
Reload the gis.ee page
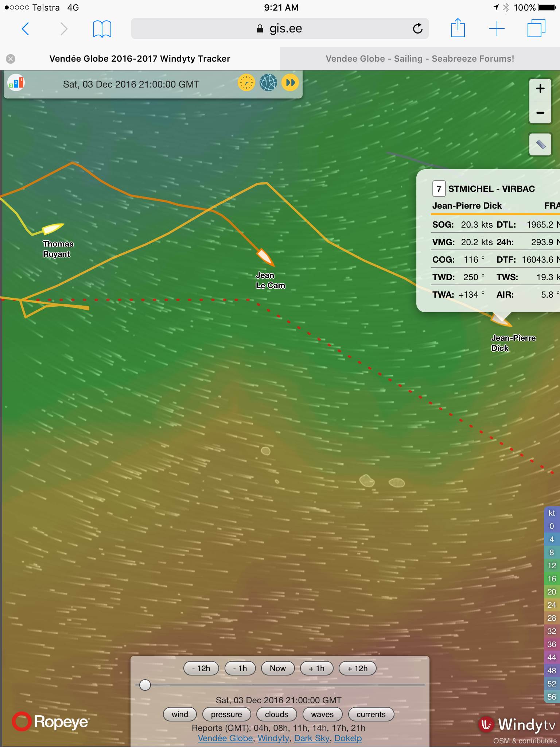point(417,28)
